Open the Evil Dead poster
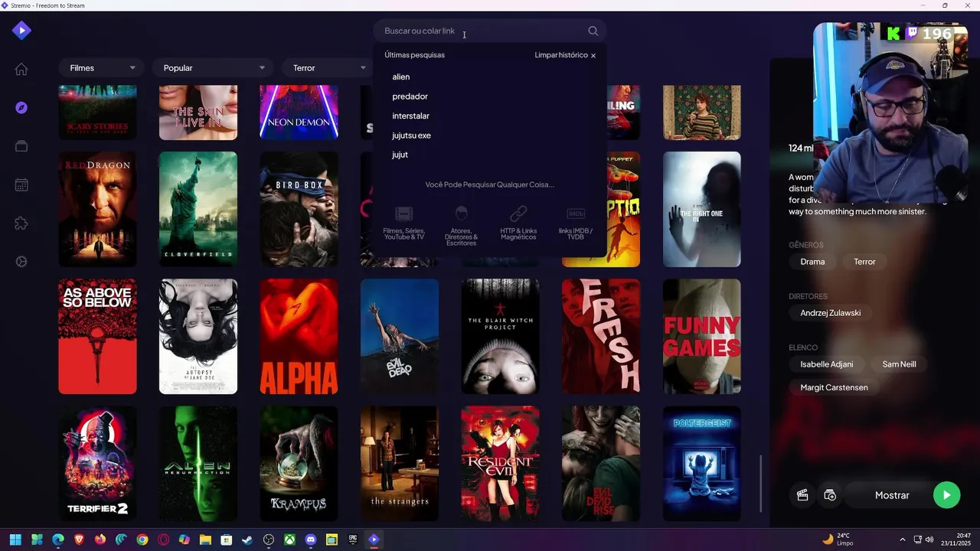The width and height of the screenshot is (980, 551). click(x=400, y=337)
